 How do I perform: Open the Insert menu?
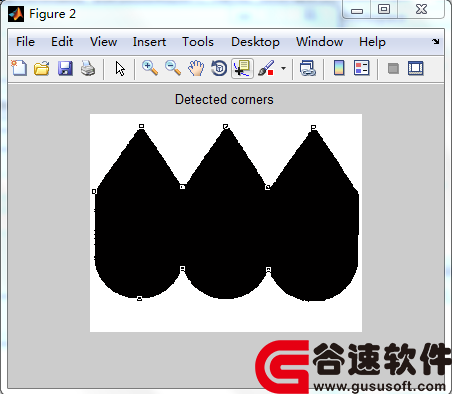click(x=149, y=42)
